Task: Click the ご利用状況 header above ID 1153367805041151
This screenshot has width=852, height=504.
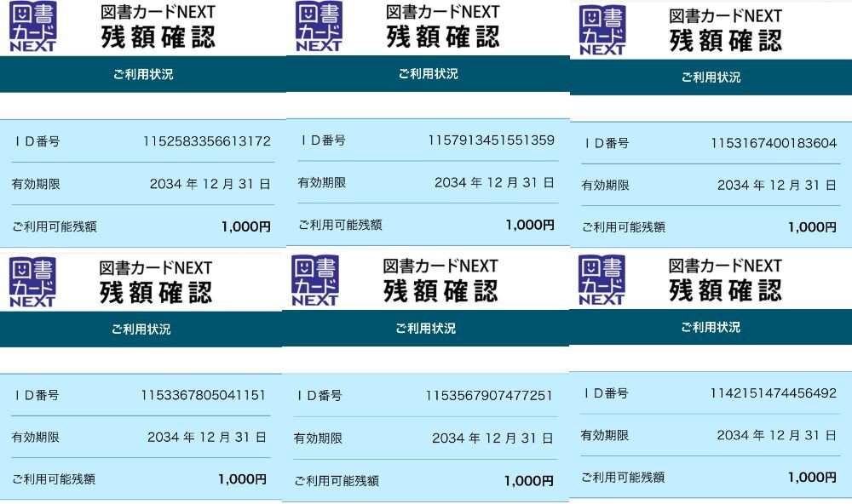Action: [x=141, y=329]
